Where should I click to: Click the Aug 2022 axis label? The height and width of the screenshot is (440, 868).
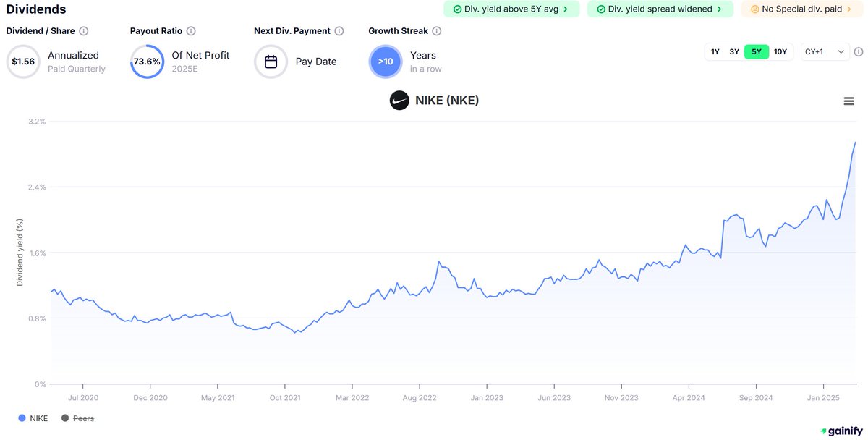[x=419, y=397]
